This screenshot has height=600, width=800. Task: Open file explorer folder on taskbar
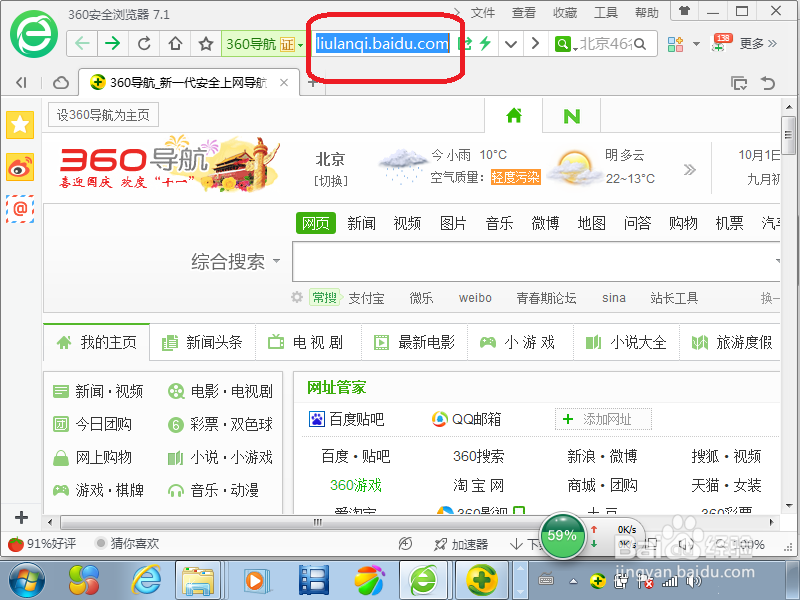(198, 580)
